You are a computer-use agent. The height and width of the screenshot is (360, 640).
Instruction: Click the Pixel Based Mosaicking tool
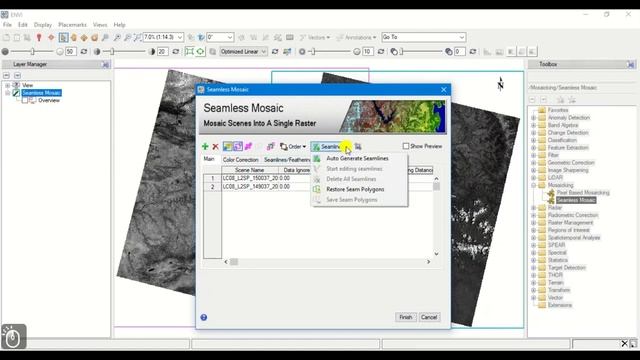(582, 192)
